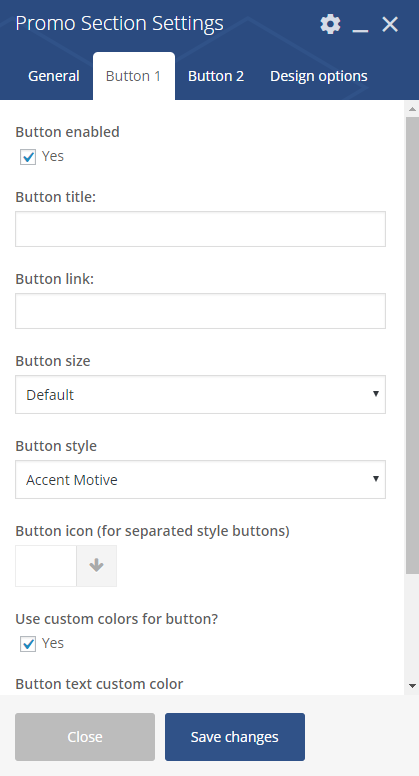Focus the Button link text field

click(200, 311)
